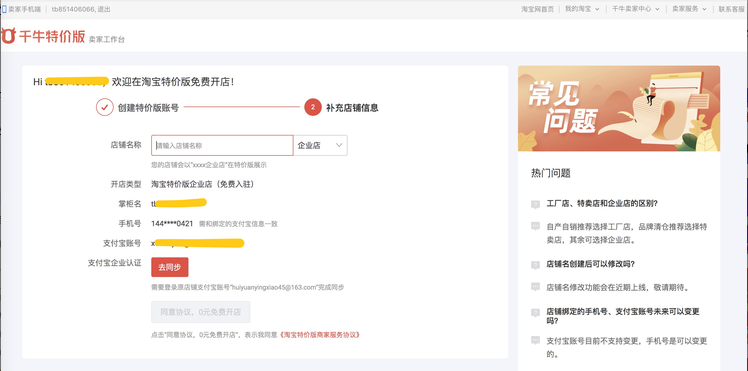Click the 千牛特价版 logo
Viewport: 748px width, 371px height.
point(44,36)
